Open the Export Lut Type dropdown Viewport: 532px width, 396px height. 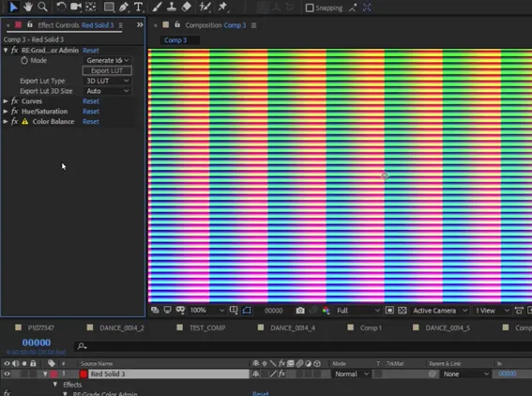pyautogui.click(x=107, y=81)
